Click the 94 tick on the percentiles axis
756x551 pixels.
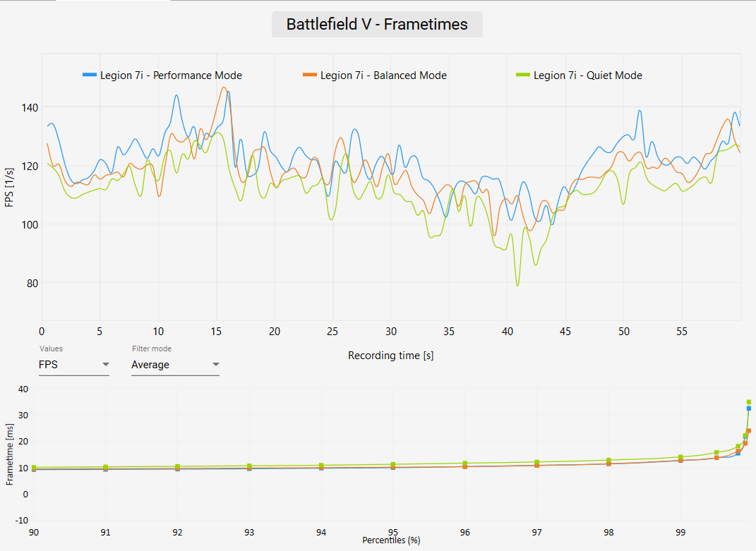click(x=321, y=532)
